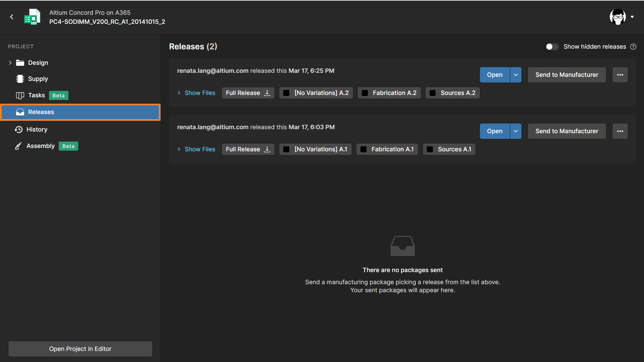This screenshot has height=362, width=644.
Task: Open the Design section
Action: click(38, 63)
